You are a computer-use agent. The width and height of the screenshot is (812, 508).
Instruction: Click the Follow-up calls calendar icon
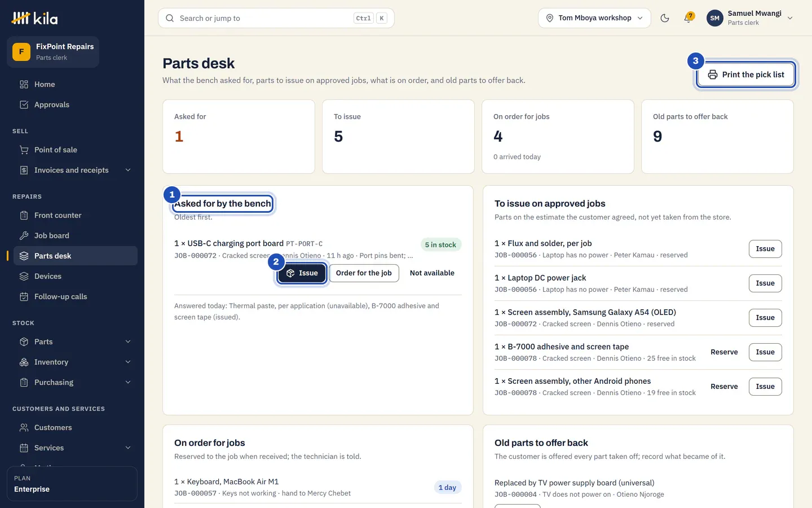click(24, 297)
